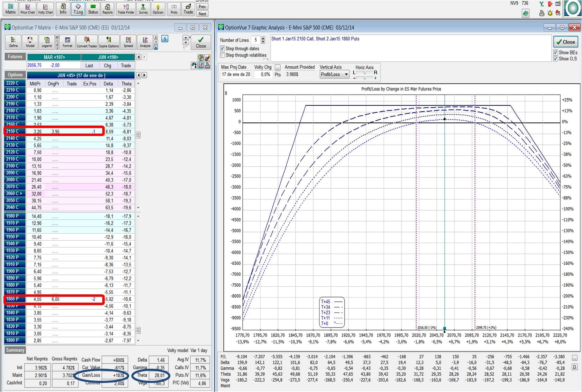Expand next expiration arrow beside JAN options
Screen dimensions: 582x392
click(144, 75)
